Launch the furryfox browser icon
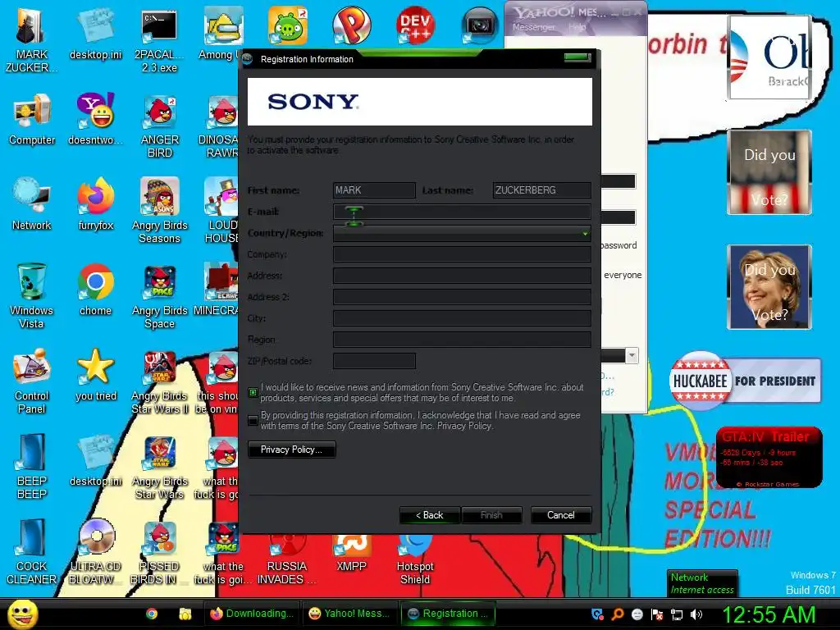Screen dimensions: 840x630 click(x=95, y=204)
